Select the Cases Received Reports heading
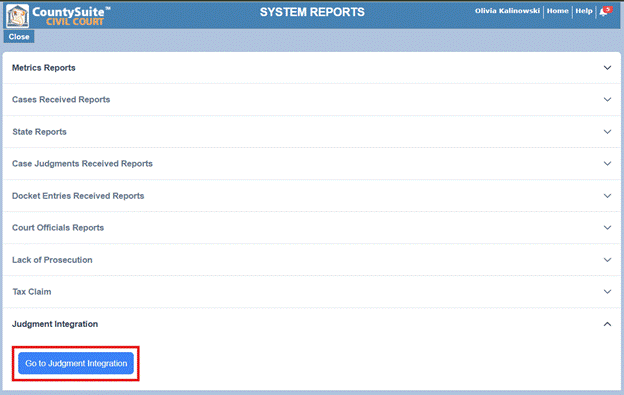Screen dimensions: 624x395 point(61,99)
